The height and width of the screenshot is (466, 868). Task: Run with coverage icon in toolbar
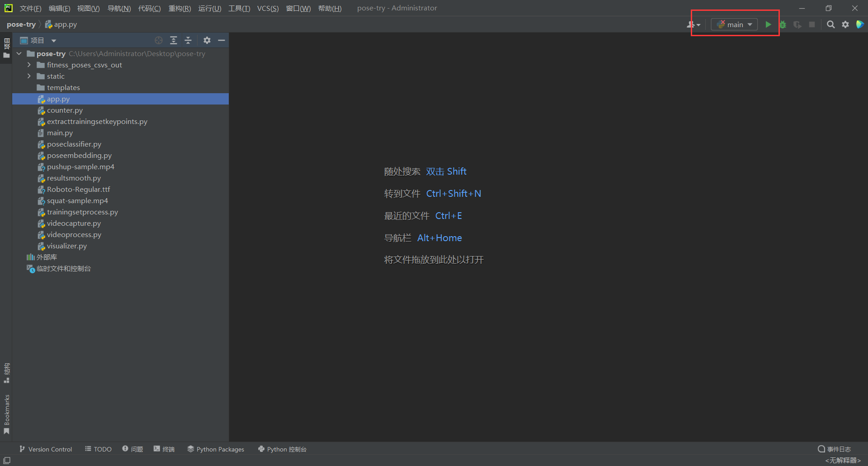[x=797, y=24]
